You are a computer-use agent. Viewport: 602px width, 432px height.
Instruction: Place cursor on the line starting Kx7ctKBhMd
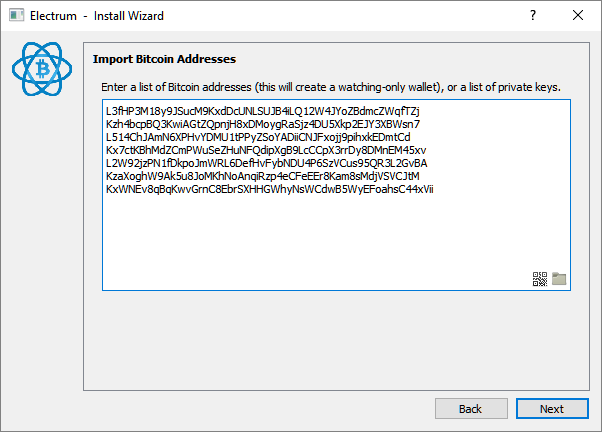point(266,151)
